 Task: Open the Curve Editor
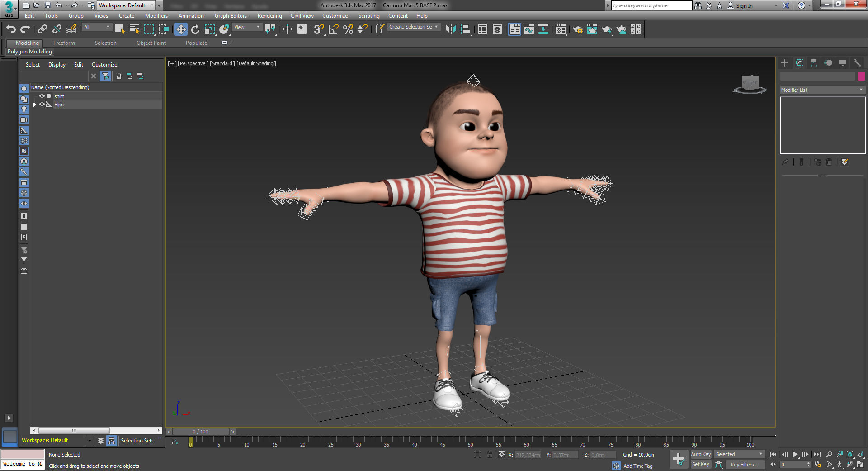[529, 29]
